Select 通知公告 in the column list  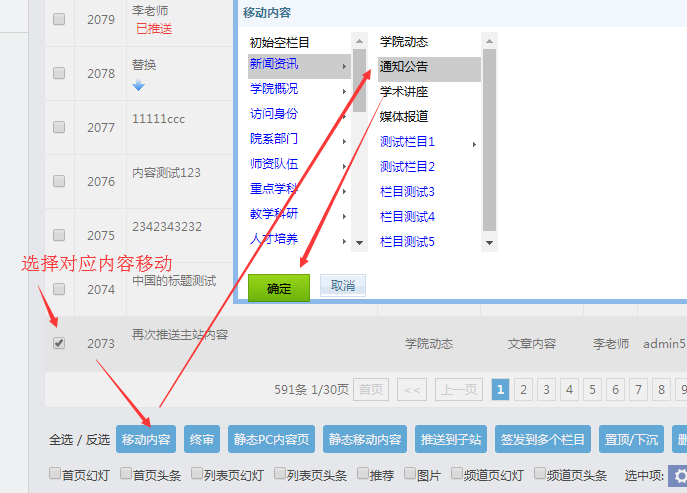404,67
